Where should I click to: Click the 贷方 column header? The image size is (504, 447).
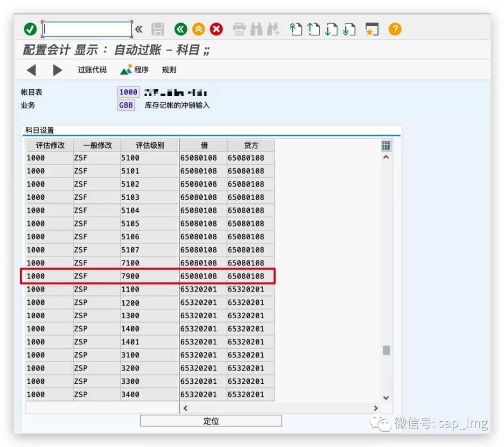click(x=251, y=145)
